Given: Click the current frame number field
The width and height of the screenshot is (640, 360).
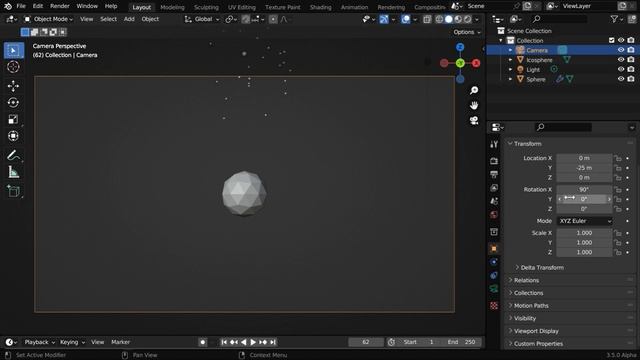Looking at the screenshot, I should click(366, 342).
